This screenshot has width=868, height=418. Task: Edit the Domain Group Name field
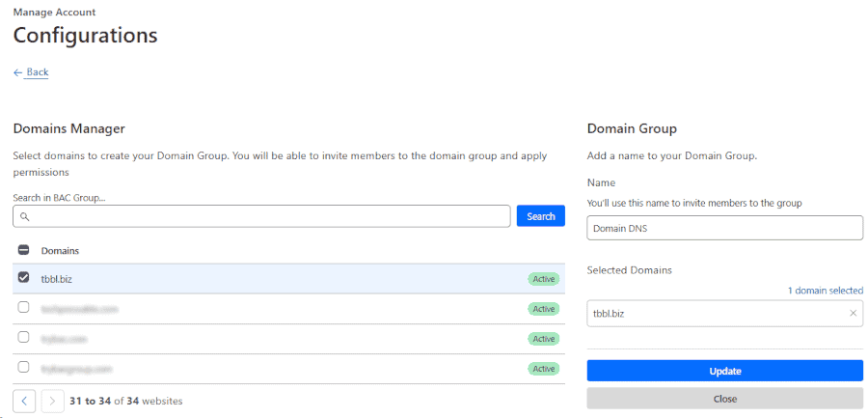724,228
